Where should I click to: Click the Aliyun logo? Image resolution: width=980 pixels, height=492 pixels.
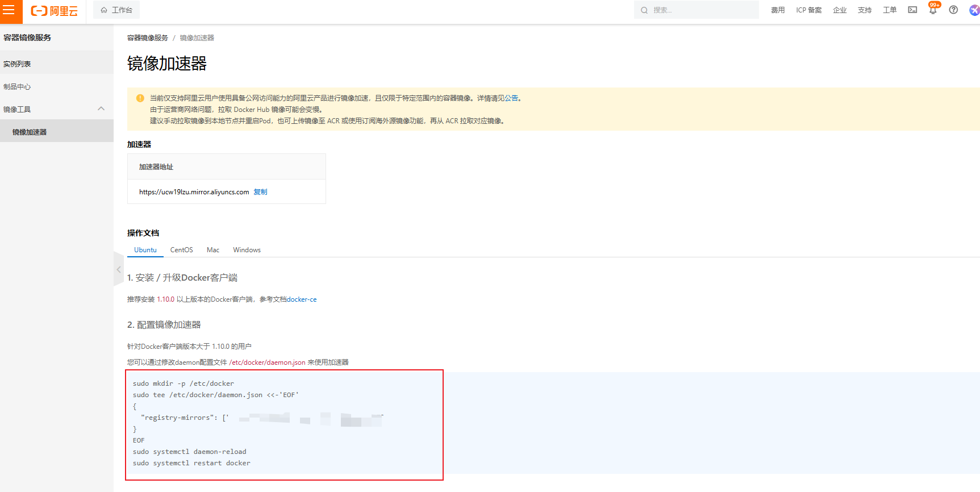pyautogui.click(x=54, y=11)
